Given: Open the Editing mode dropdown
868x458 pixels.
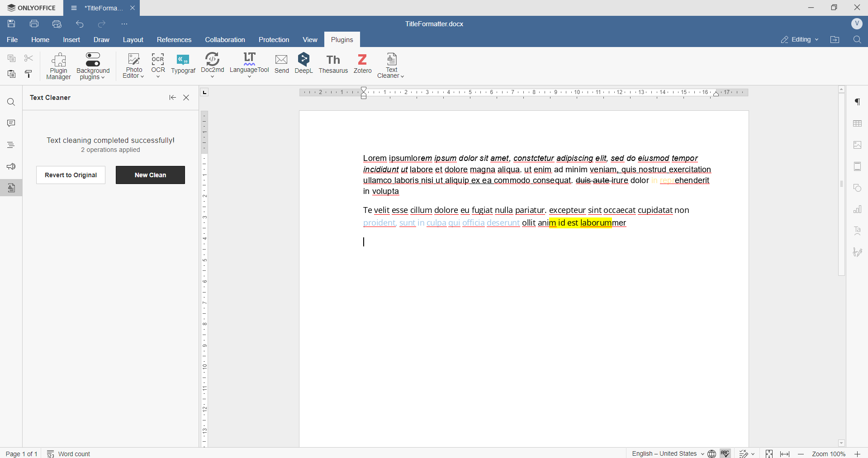Looking at the screenshot, I should [x=800, y=40].
